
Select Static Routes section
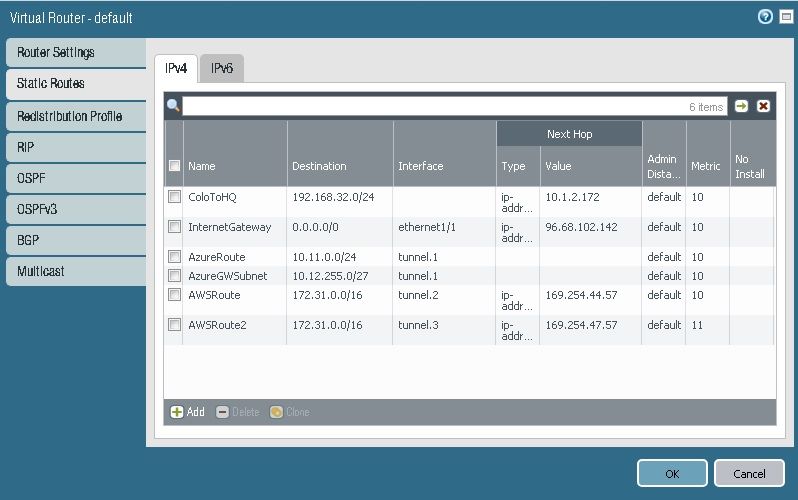[76, 84]
